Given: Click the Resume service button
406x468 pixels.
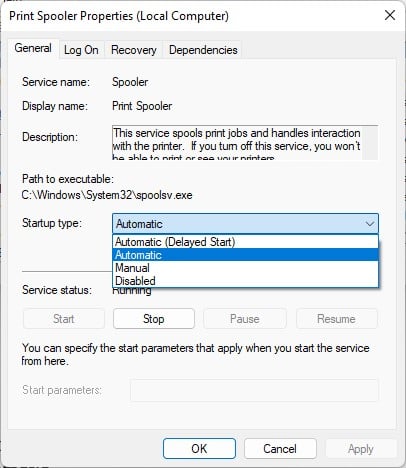Looking at the screenshot, I should (336, 319).
